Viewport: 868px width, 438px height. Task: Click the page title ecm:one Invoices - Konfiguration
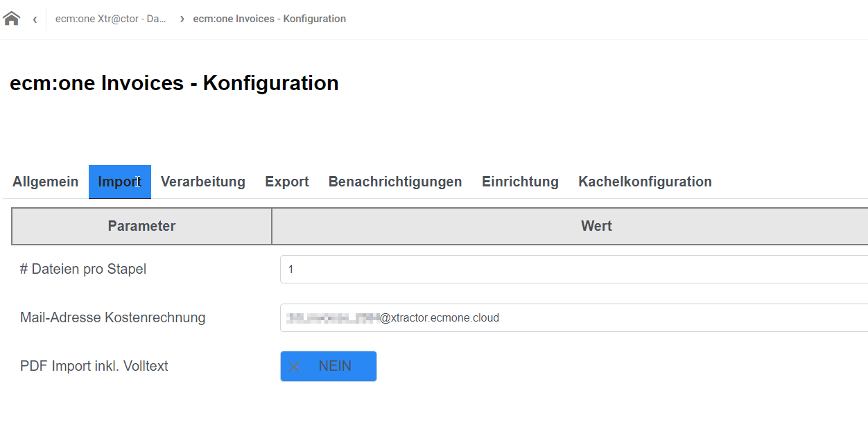pos(174,83)
